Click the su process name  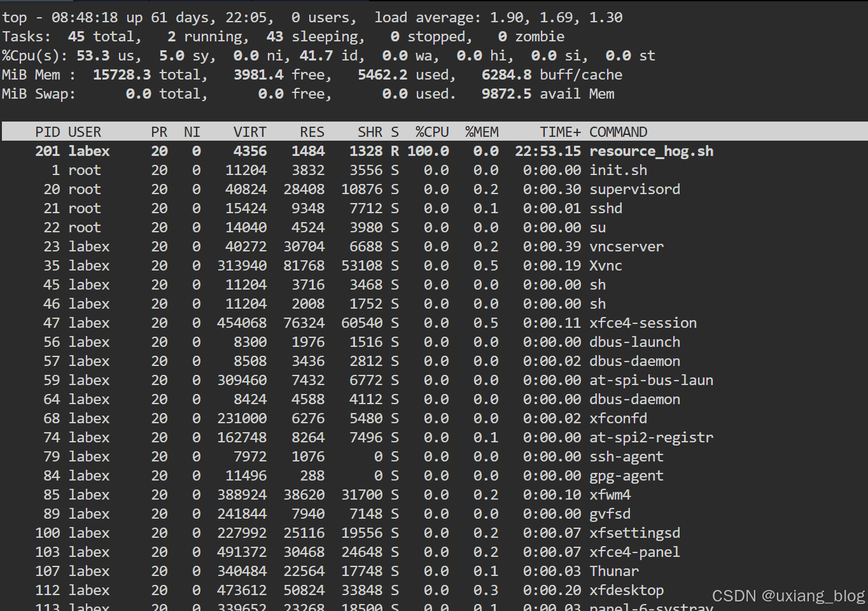point(598,228)
